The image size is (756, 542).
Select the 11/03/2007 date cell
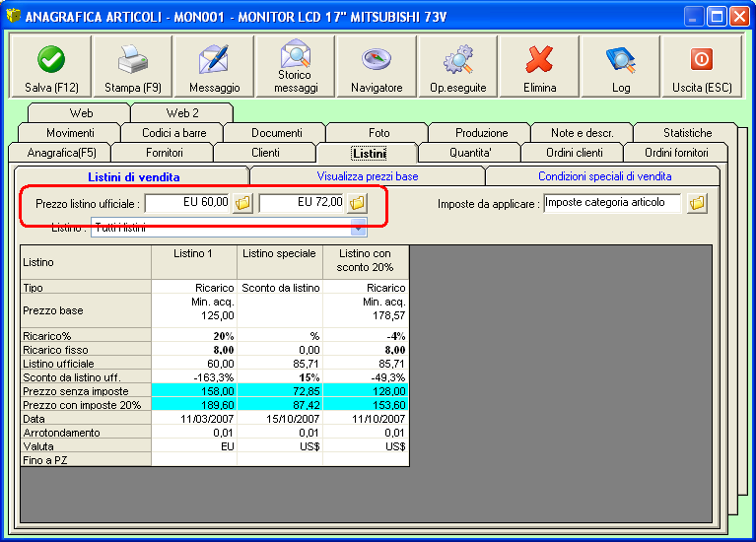194,419
